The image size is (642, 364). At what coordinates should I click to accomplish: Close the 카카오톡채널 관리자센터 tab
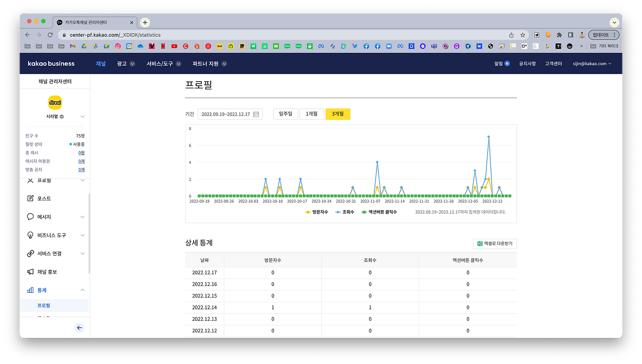pos(132,23)
